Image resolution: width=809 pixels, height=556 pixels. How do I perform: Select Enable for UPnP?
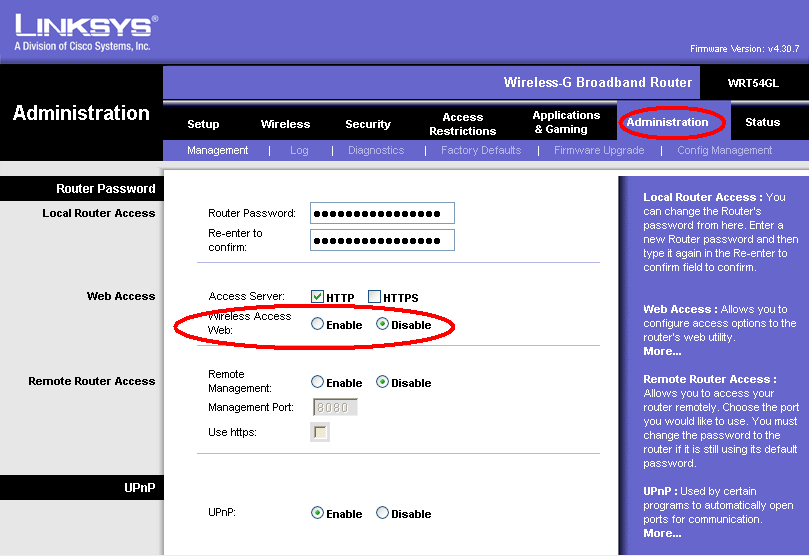317,513
